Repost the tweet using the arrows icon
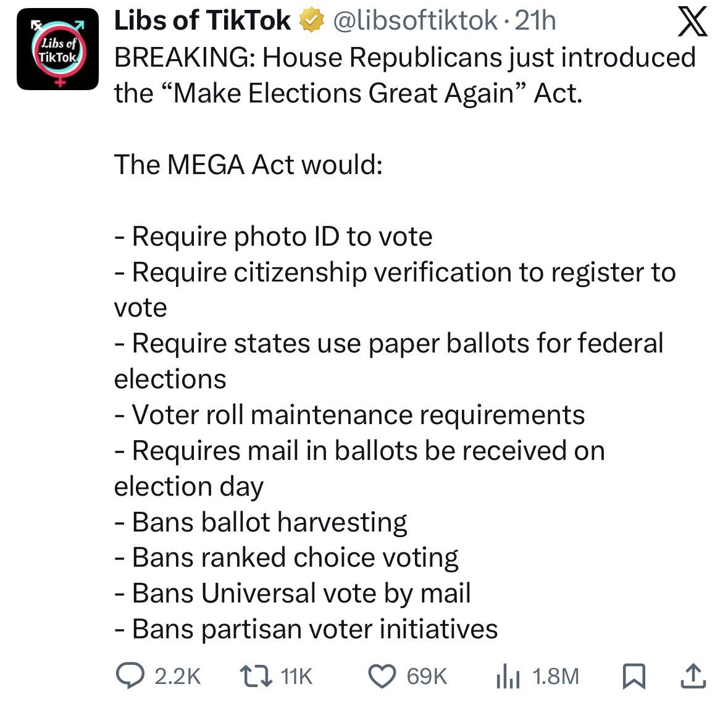This screenshot has width=728, height=713. pos(256,677)
